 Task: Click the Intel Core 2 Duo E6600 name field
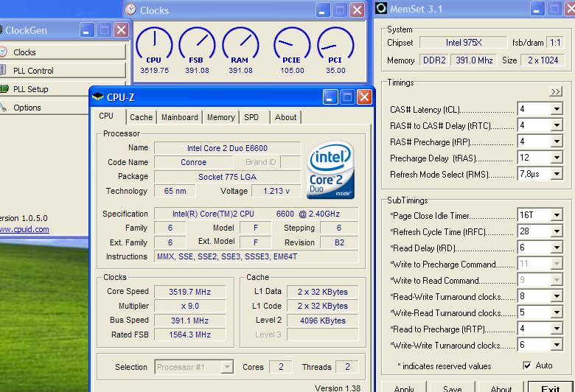point(227,148)
